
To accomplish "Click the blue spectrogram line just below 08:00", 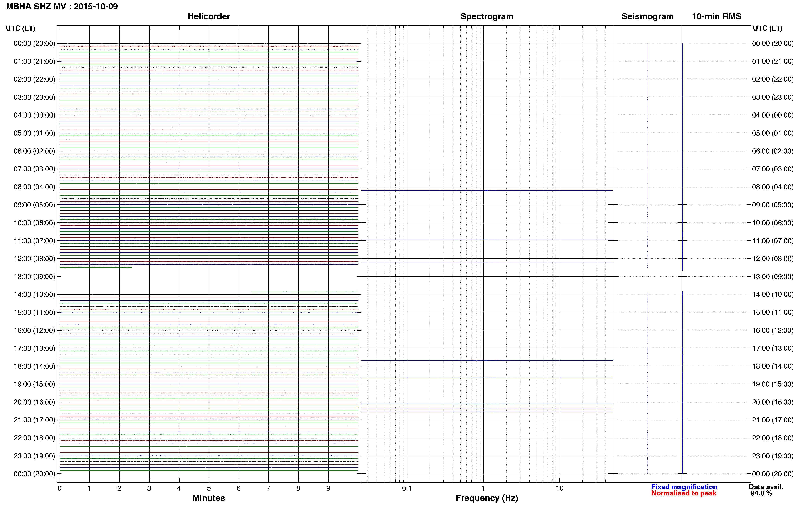I will click(487, 190).
